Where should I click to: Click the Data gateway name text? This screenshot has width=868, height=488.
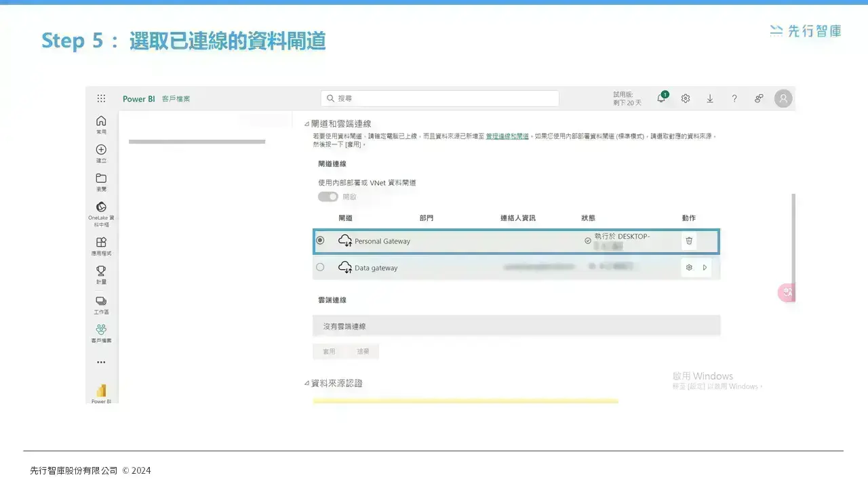coord(376,268)
